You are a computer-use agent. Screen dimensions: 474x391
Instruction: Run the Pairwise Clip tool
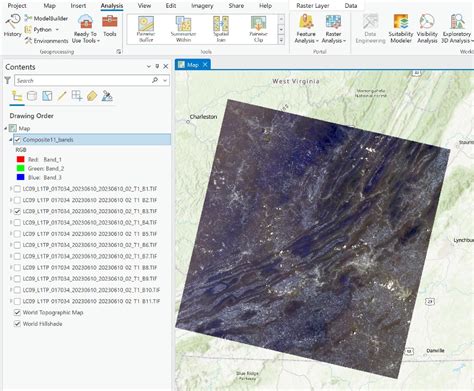(258, 29)
